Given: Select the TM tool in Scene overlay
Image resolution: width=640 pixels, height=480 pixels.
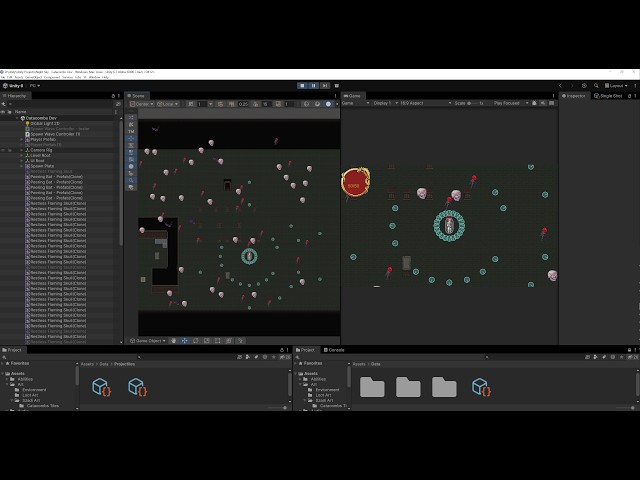Looking at the screenshot, I should 131,131.
